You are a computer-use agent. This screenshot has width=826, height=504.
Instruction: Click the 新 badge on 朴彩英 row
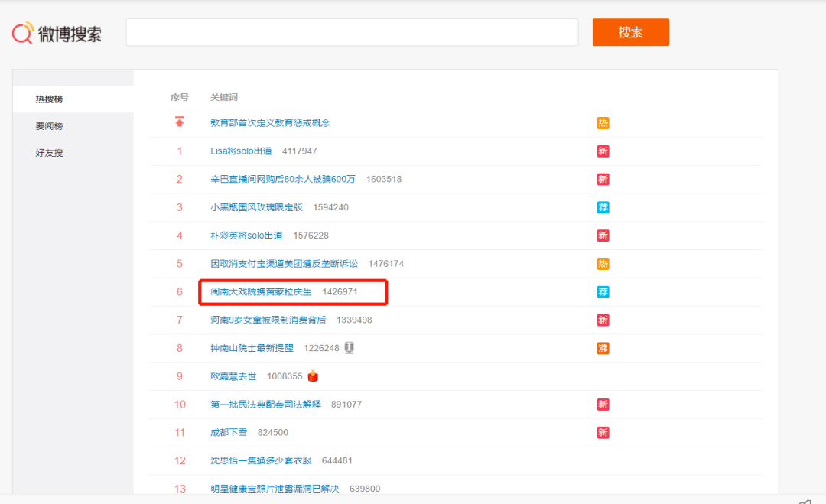click(x=603, y=236)
